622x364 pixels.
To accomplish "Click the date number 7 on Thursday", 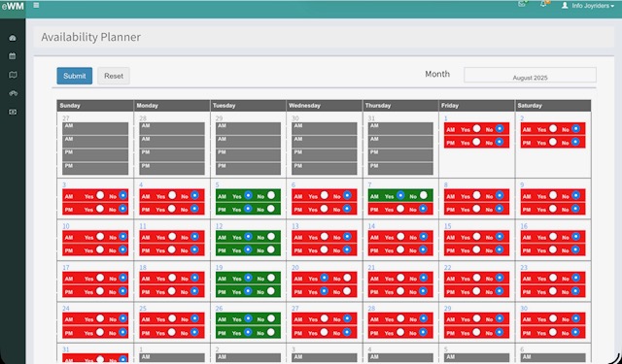I will (x=369, y=185).
